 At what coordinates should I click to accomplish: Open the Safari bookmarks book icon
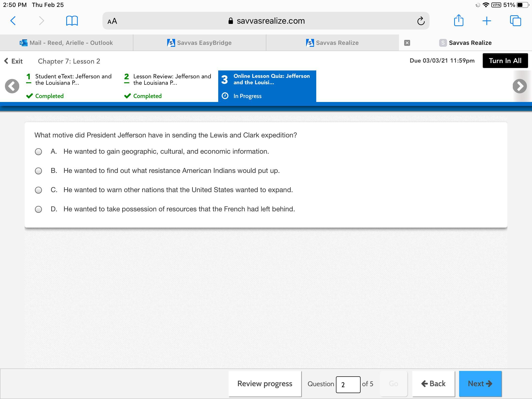point(72,21)
